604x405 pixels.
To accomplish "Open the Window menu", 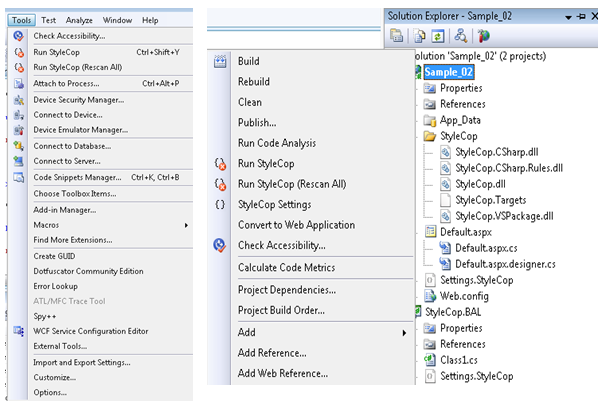I will 117,20.
